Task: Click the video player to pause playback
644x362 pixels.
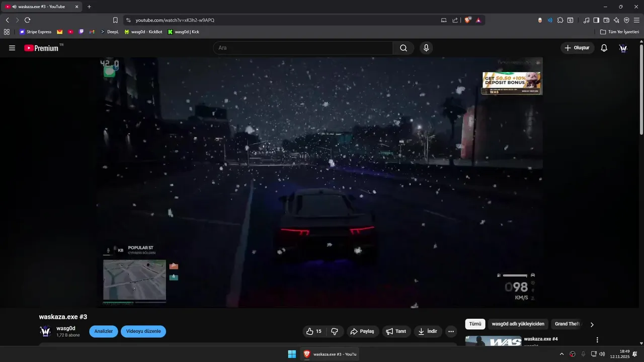Action: point(320,182)
